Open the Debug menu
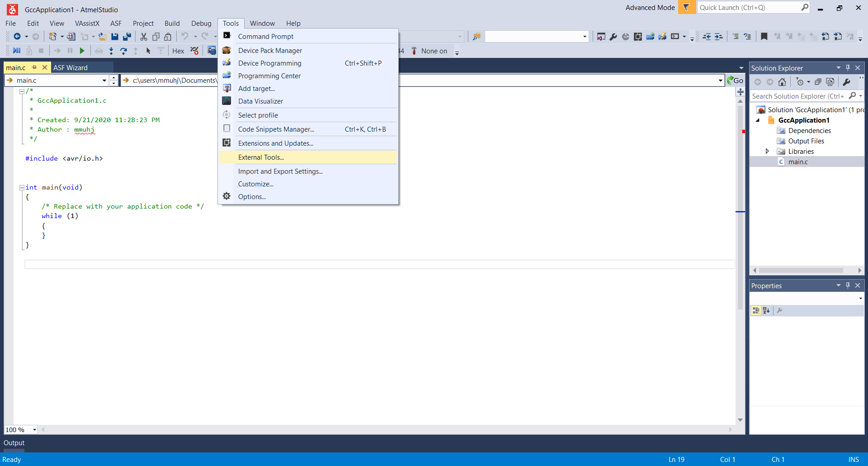Image resolution: width=868 pixels, height=466 pixels. (x=201, y=24)
